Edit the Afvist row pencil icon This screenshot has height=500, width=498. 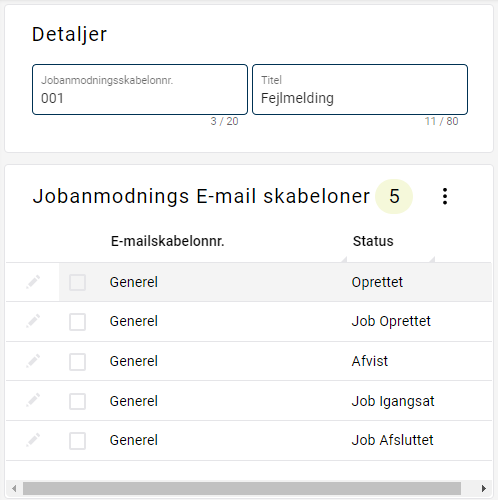(33, 361)
